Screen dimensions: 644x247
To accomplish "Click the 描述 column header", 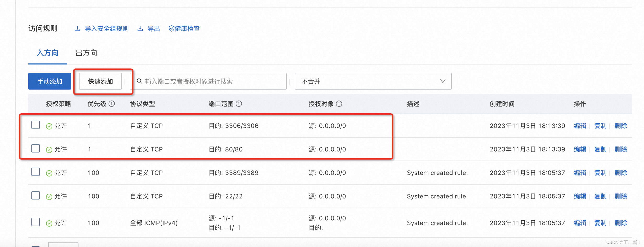I will [x=413, y=104].
